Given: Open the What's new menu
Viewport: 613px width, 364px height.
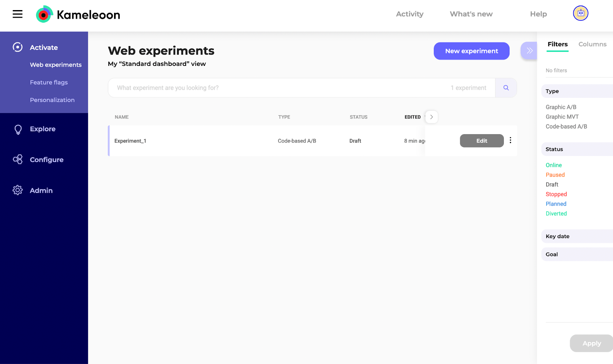Looking at the screenshot, I should point(471,14).
